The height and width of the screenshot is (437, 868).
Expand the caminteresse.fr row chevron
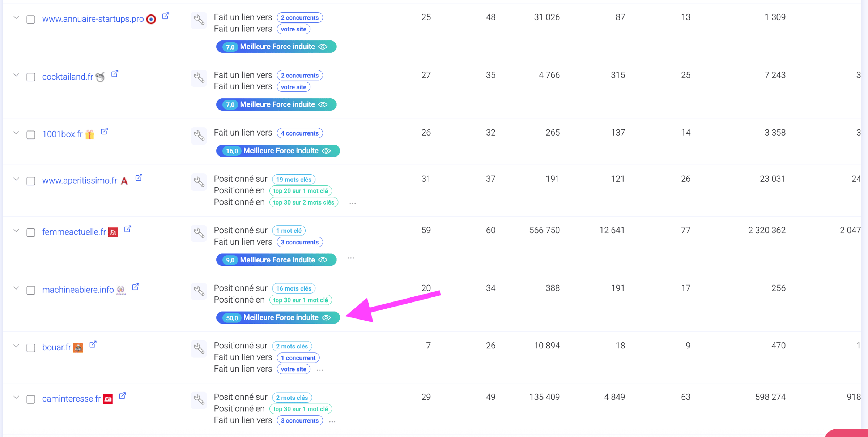16,397
